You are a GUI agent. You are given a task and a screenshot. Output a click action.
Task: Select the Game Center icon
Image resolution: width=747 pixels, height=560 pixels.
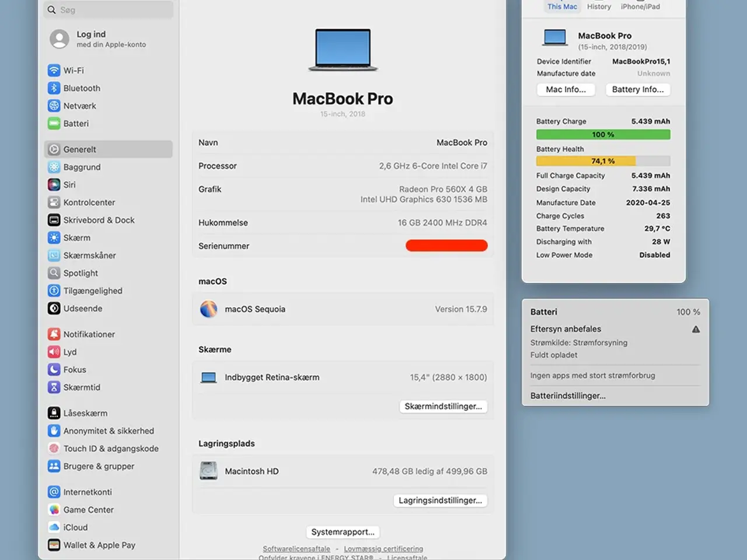(x=54, y=510)
